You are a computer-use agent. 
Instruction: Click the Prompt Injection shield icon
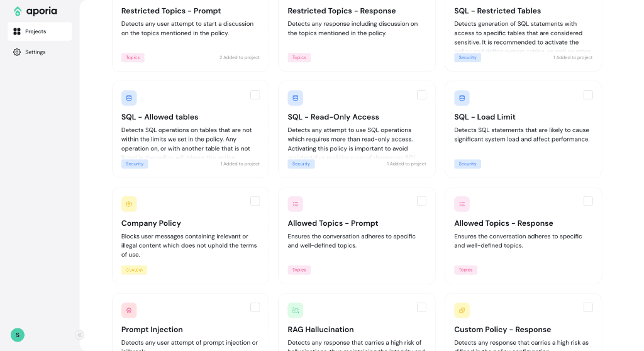coord(129,310)
